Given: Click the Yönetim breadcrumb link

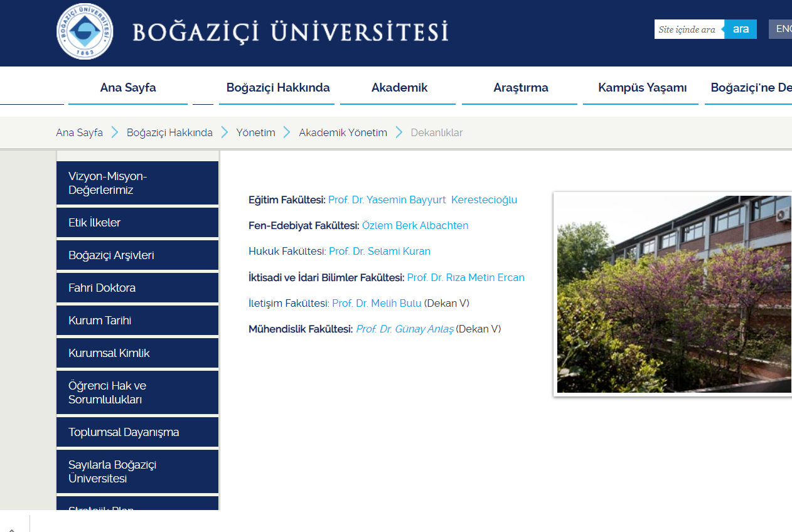Looking at the screenshot, I should [255, 132].
